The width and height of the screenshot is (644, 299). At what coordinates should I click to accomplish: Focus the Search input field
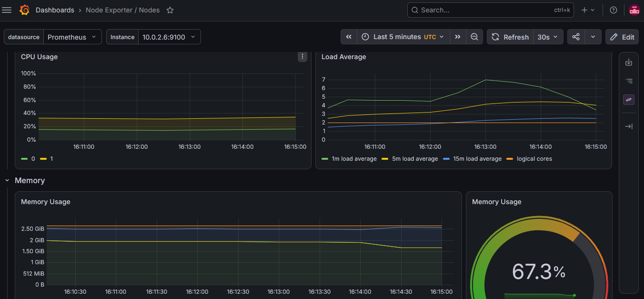click(491, 10)
